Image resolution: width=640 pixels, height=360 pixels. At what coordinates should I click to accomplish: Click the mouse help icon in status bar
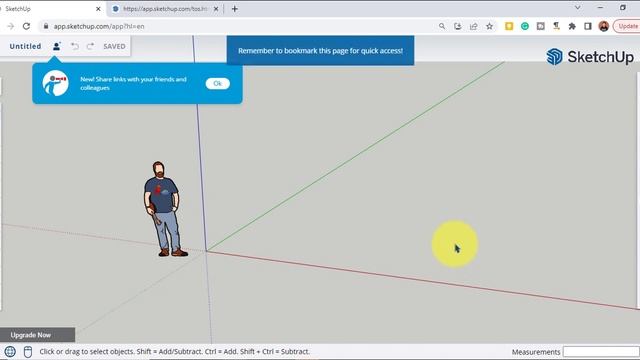(28, 351)
